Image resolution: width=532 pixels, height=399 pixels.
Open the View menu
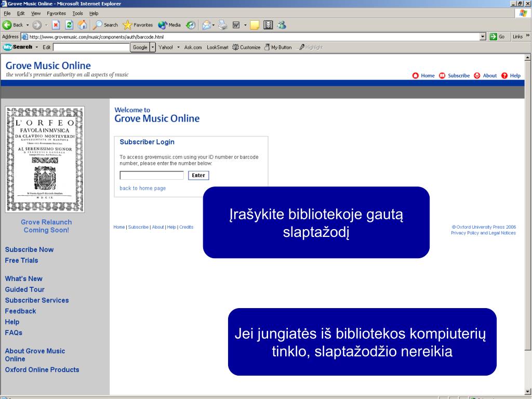(x=36, y=13)
